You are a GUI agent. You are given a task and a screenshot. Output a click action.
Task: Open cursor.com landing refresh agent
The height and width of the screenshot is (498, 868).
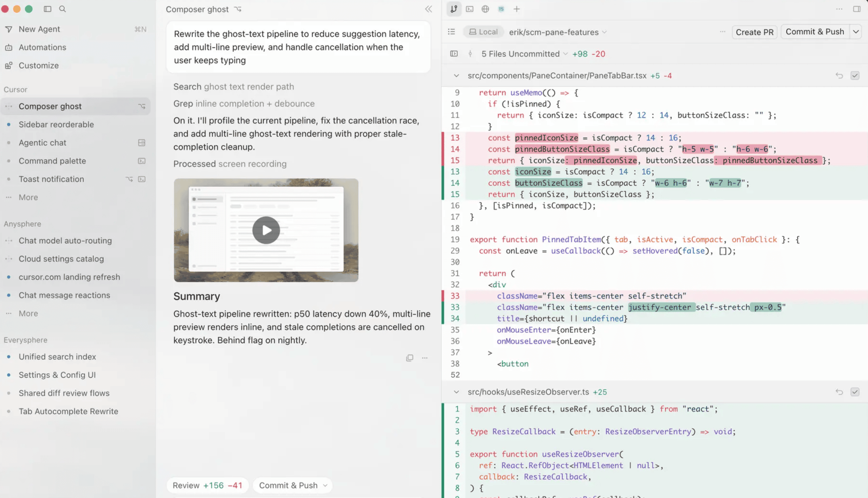[75, 277]
